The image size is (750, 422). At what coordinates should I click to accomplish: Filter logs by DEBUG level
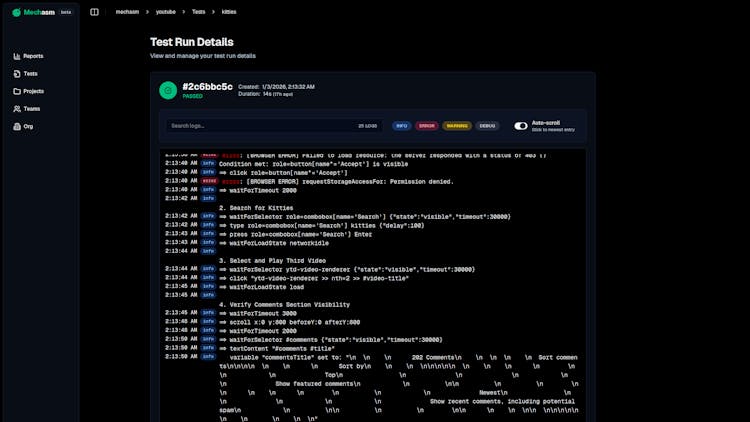coord(487,126)
